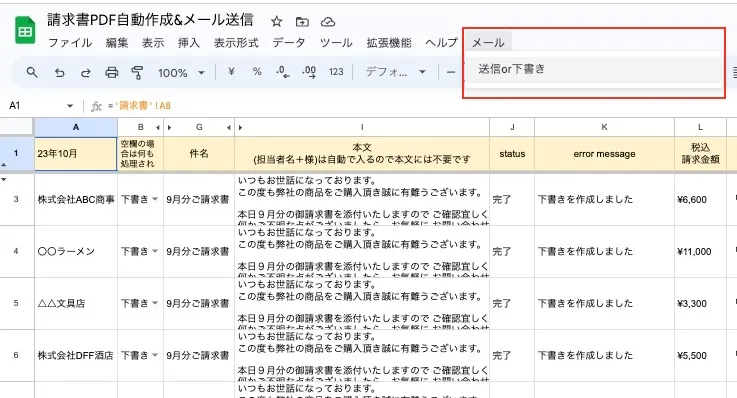The width and height of the screenshot is (737, 398).
Task: Open 下書き dropdown for 株式会社DFF酒店
Action: [x=155, y=356]
